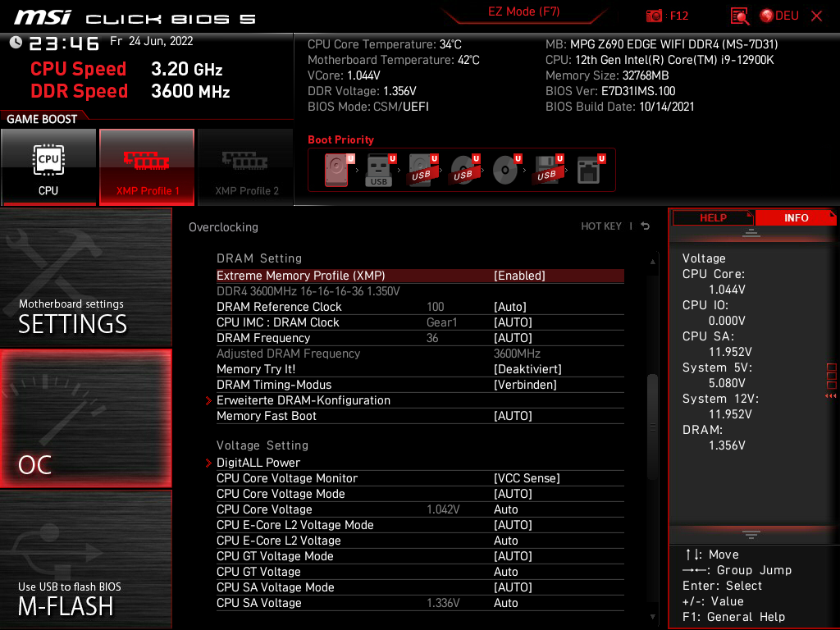Click the settings list scrollbar thumb
The width and height of the screenshot is (840, 630).
(652, 427)
